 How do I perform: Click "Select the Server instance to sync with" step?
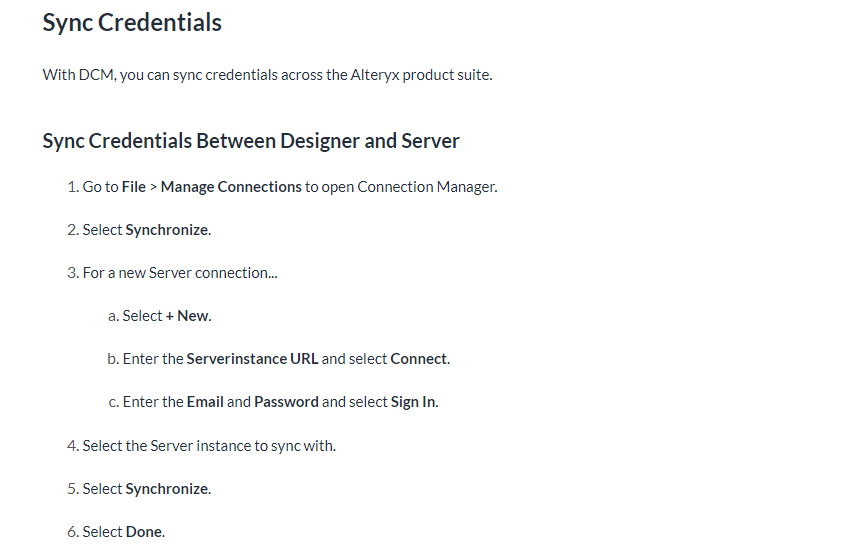pyautogui.click(x=209, y=446)
